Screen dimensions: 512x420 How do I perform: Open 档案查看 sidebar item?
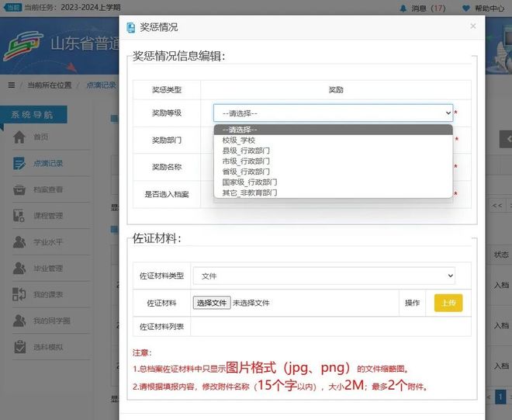48,189
